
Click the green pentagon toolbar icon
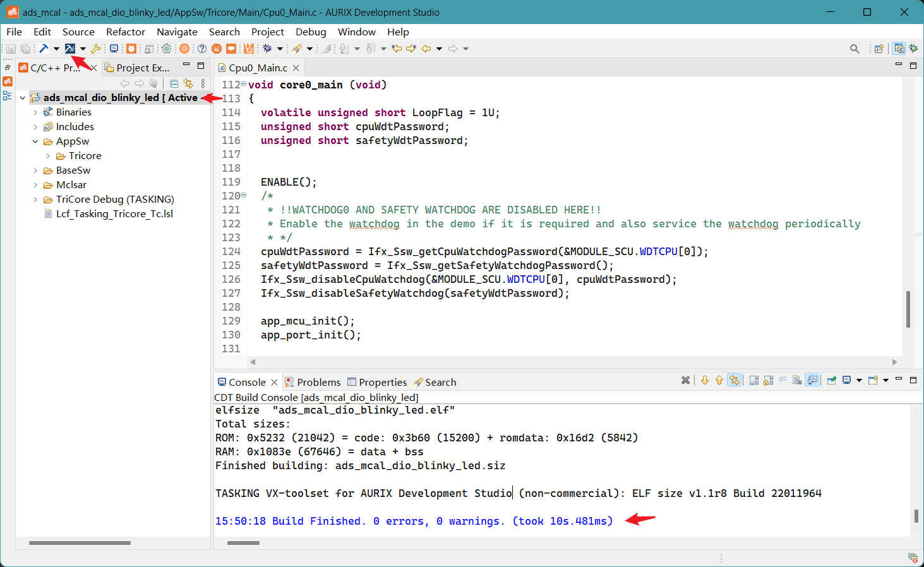point(167,49)
